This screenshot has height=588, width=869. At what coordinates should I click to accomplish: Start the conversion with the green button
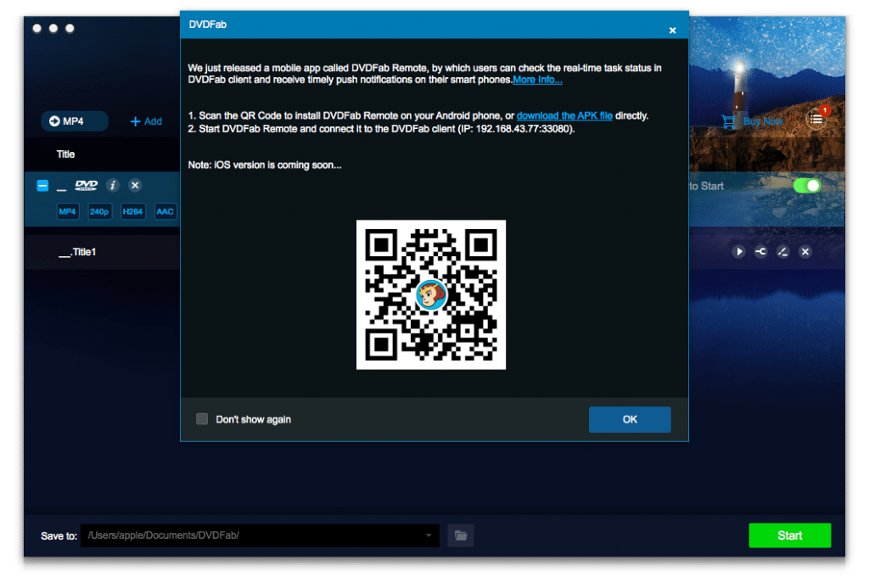[x=790, y=535]
